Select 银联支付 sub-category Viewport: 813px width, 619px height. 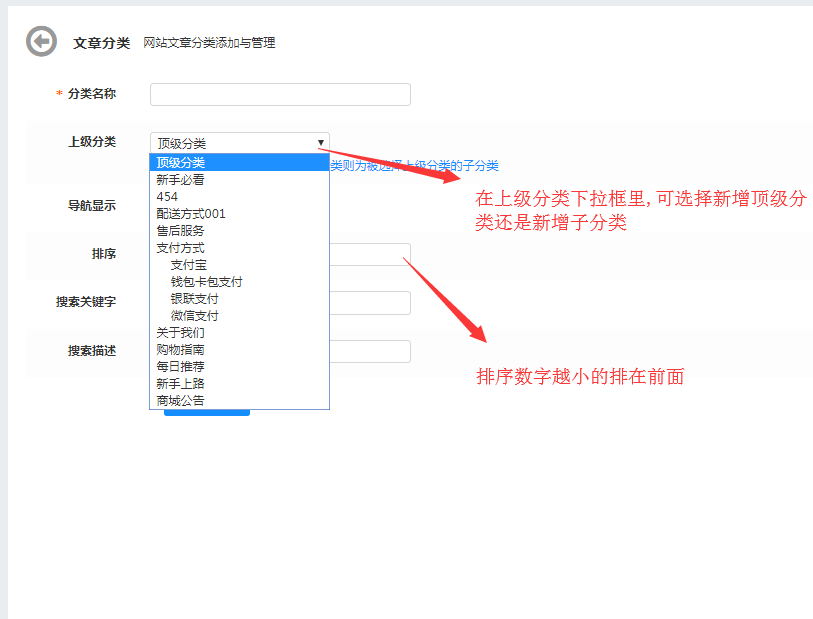194,299
